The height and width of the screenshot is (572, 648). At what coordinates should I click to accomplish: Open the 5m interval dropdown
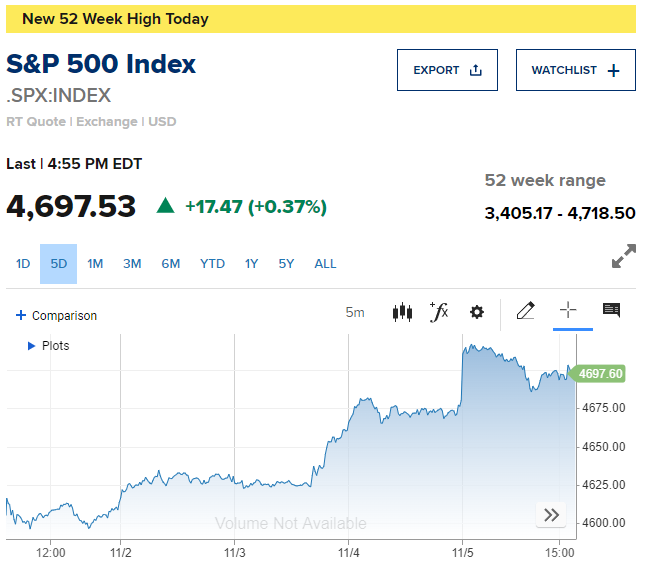355,312
